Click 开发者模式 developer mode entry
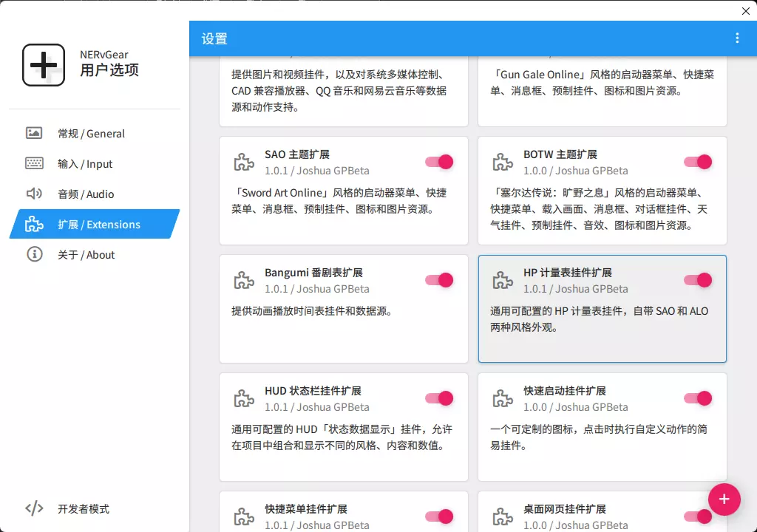 point(95,508)
